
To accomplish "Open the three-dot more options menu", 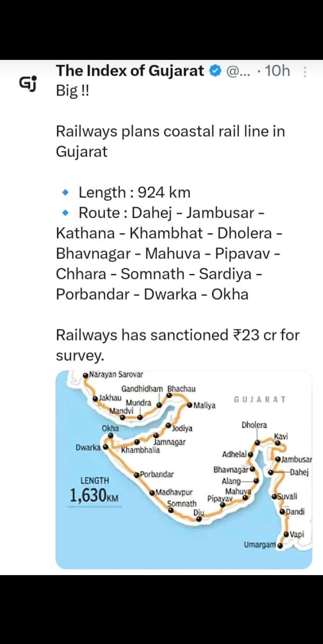I will (x=304, y=72).
